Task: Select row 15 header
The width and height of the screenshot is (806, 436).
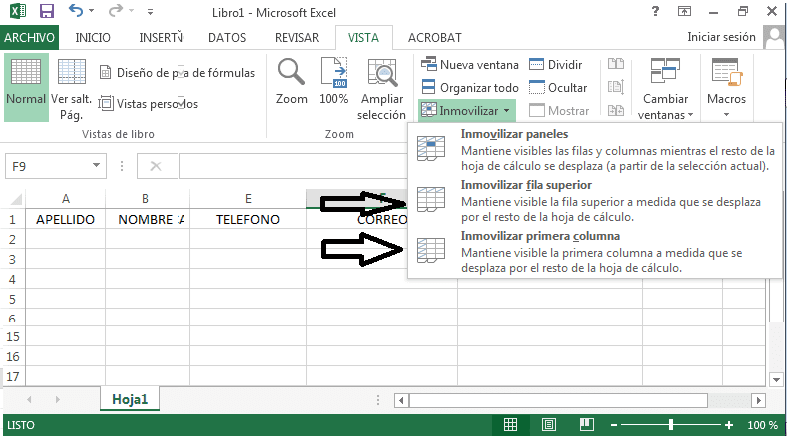Action: click(13, 336)
